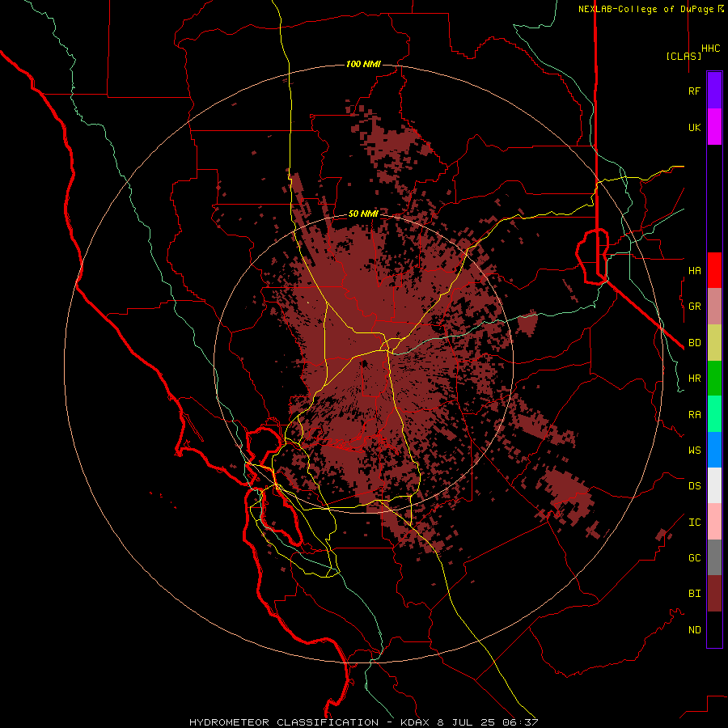Click the RF purple legend swatch
This screenshot has height=728, width=728.
[x=714, y=91]
